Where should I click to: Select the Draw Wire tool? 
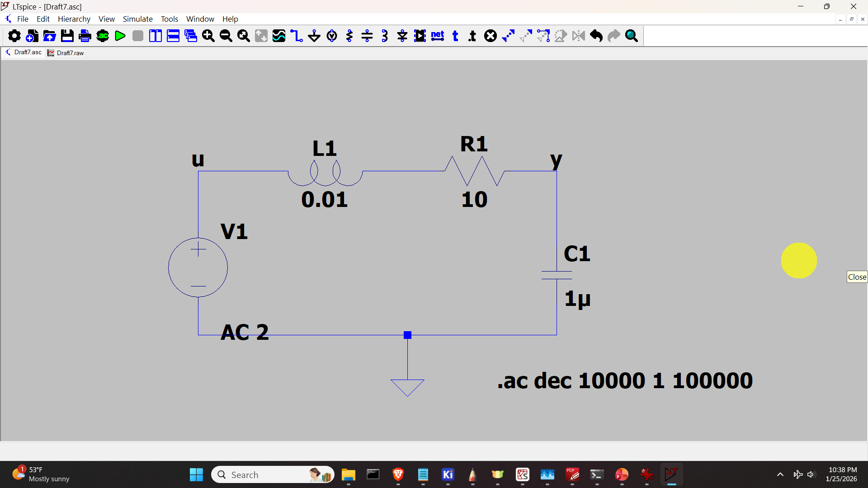[x=297, y=36]
